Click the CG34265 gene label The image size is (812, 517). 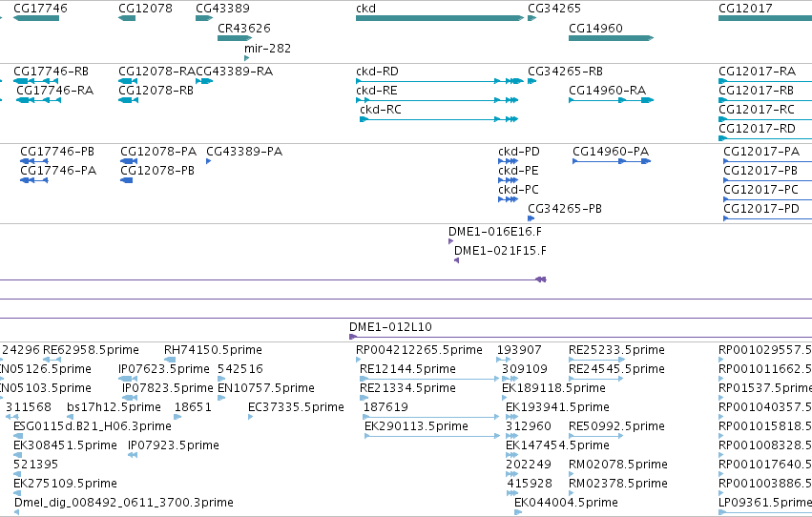pyautogui.click(x=554, y=9)
